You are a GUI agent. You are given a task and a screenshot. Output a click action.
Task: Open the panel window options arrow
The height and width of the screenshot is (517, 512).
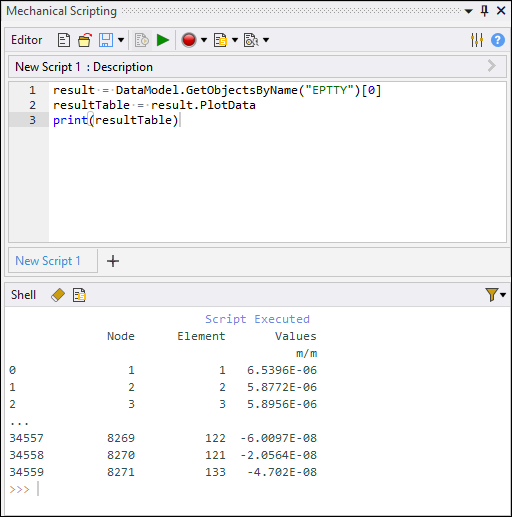[468, 11]
